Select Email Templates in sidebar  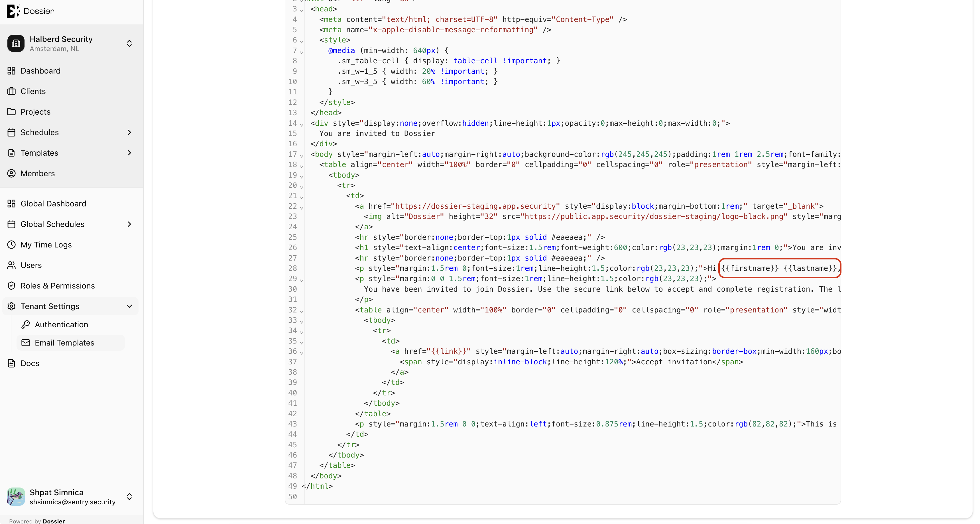71,343
